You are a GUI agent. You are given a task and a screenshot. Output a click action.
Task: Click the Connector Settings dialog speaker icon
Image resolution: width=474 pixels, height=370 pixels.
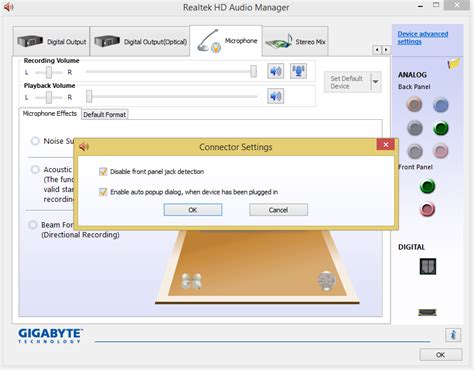coord(84,146)
